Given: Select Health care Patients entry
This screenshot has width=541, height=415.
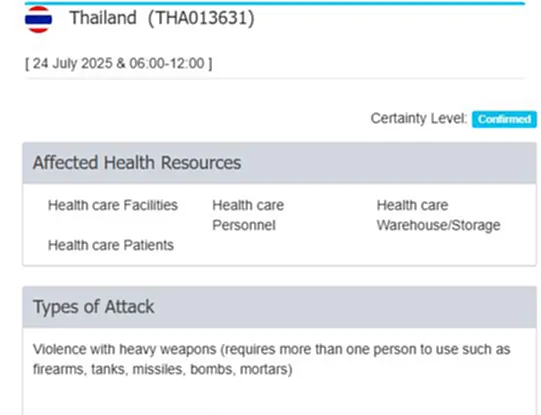Looking at the screenshot, I should (111, 245).
